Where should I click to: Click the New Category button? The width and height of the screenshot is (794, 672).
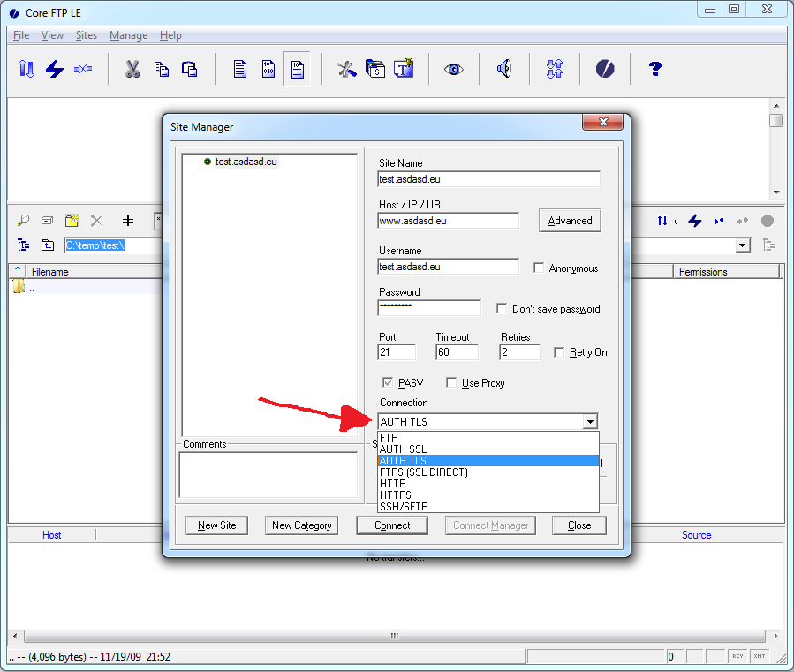pyautogui.click(x=301, y=525)
